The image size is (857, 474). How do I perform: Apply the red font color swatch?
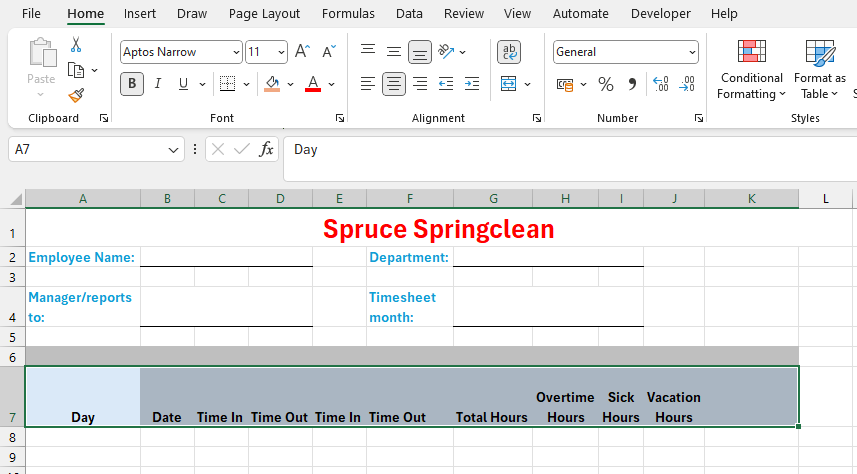click(313, 84)
